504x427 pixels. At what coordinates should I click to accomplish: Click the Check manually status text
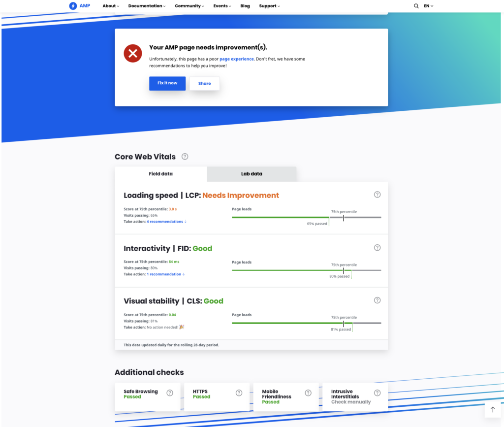point(351,402)
